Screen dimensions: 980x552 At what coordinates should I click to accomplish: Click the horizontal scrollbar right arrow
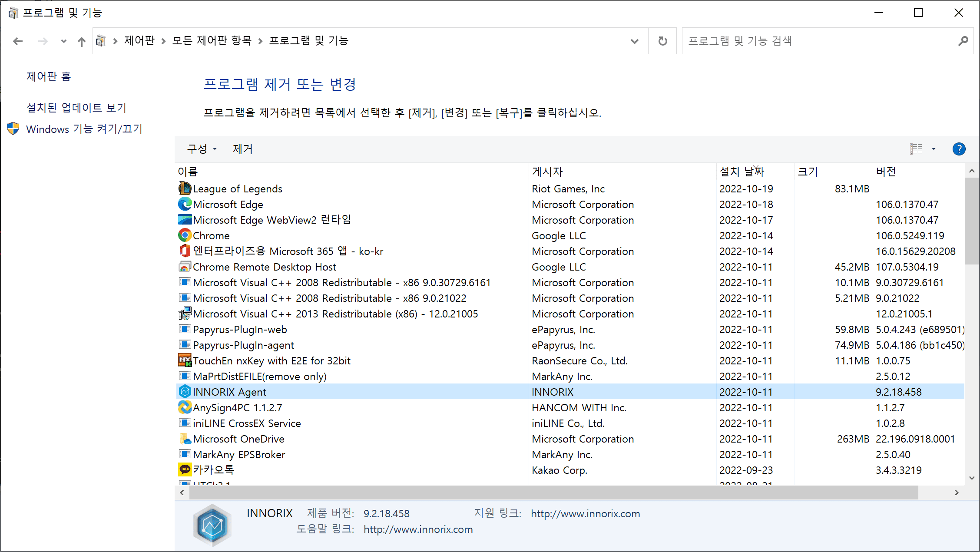click(x=956, y=493)
